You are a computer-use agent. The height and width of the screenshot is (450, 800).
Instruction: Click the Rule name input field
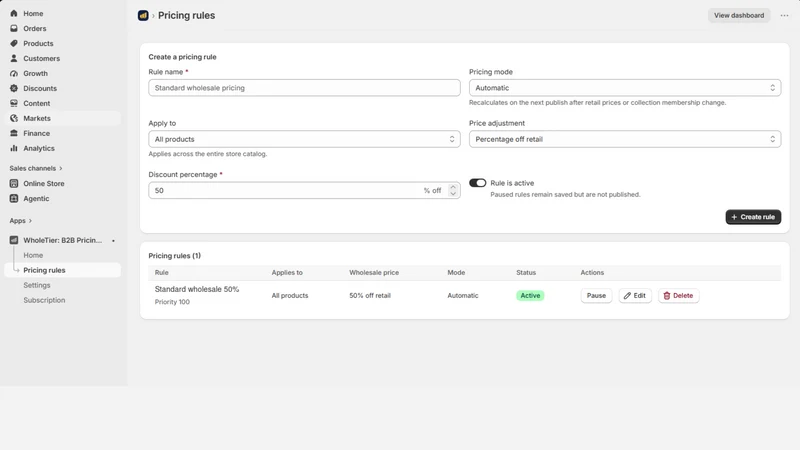[x=304, y=88]
